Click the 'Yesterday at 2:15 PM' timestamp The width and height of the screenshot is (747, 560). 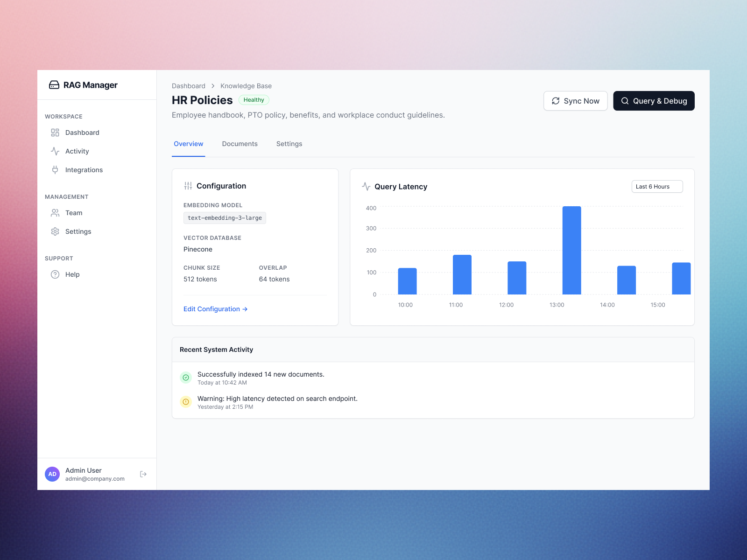pyautogui.click(x=226, y=407)
